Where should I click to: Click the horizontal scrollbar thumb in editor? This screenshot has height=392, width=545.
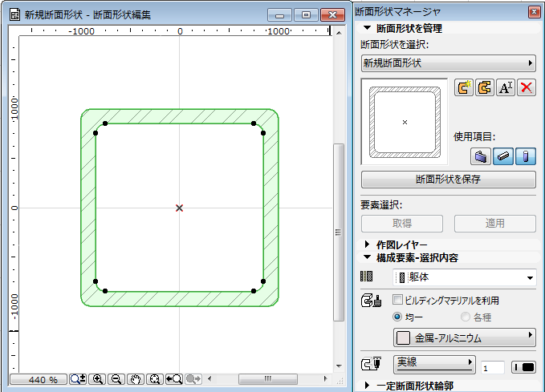tap(267, 379)
